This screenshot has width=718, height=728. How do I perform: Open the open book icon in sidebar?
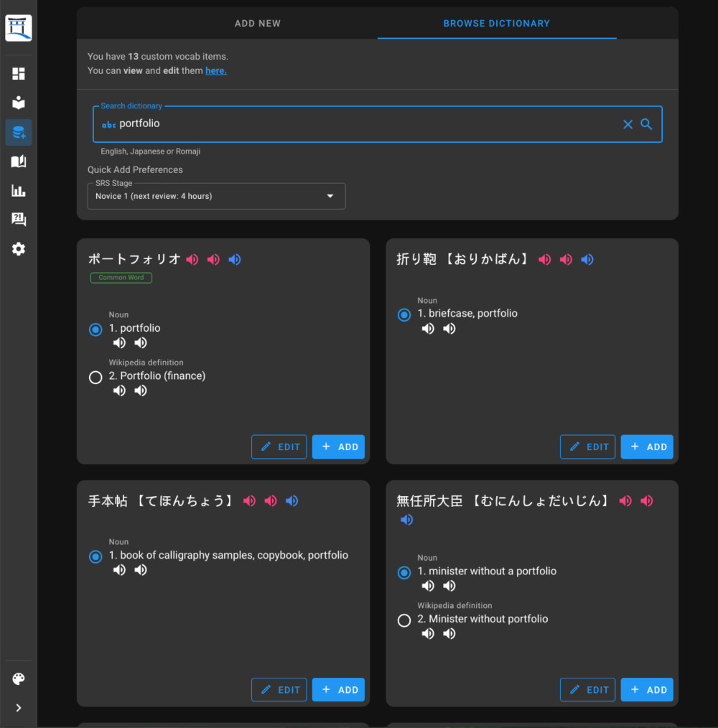click(19, 162)
